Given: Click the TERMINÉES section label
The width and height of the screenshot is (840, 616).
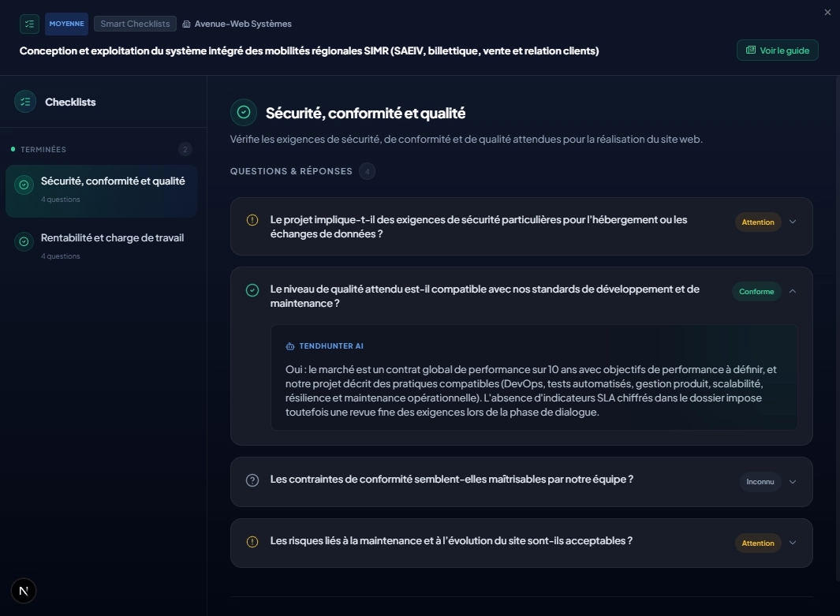Looking at the screenshot, I should coord(43,149).
